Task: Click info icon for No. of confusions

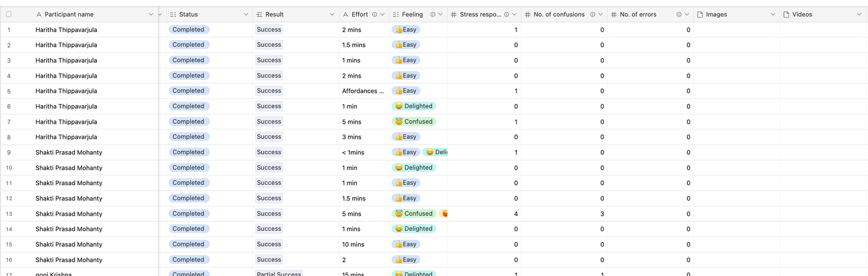Action: pyautogui.click(x=592, y=15)
